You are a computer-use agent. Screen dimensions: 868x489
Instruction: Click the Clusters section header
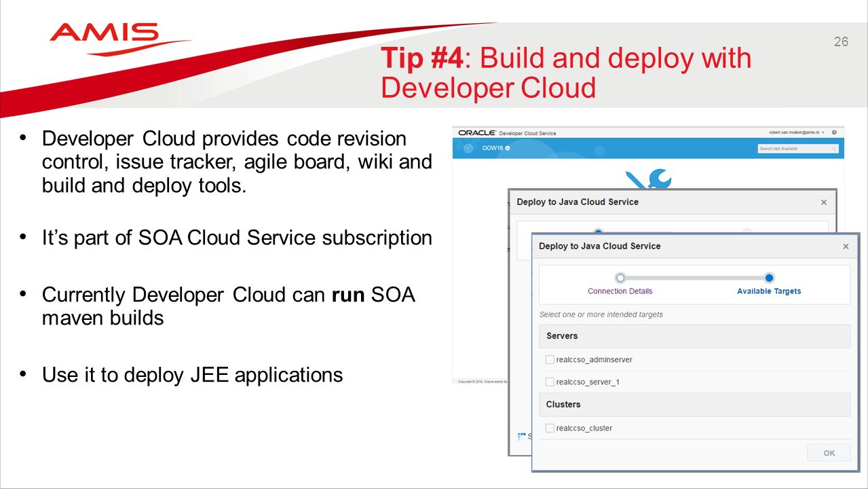[x=694, y=404]
